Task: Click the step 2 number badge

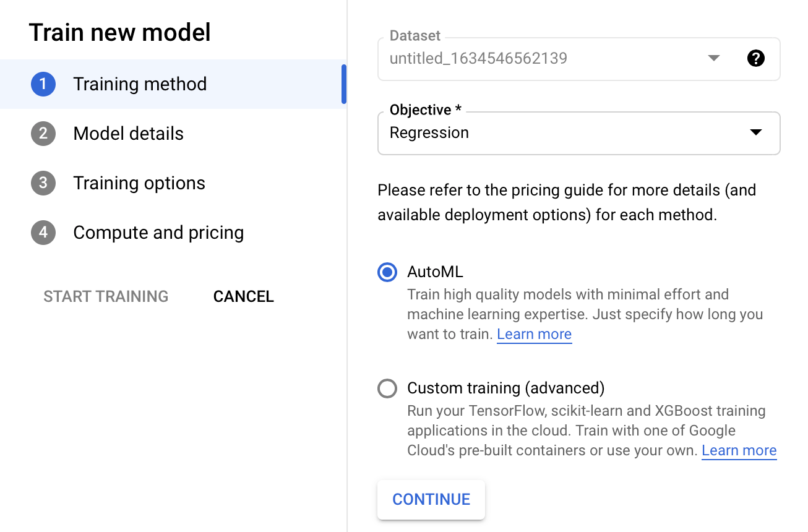Action: [x=43, y=134]
